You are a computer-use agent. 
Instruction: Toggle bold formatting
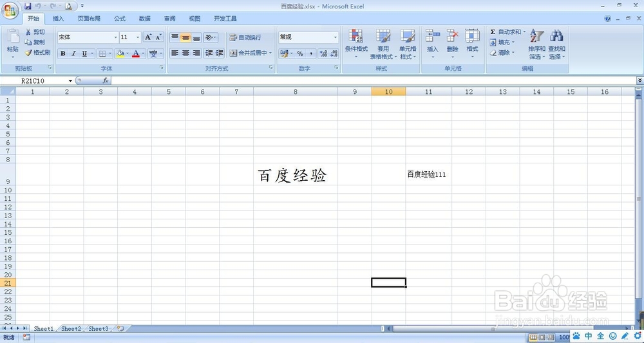point(63,53)
